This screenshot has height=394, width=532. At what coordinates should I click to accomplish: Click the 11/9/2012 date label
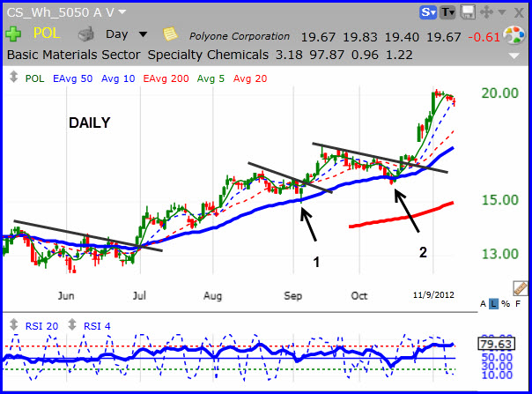pyautogui.click(x=433, y=294)
